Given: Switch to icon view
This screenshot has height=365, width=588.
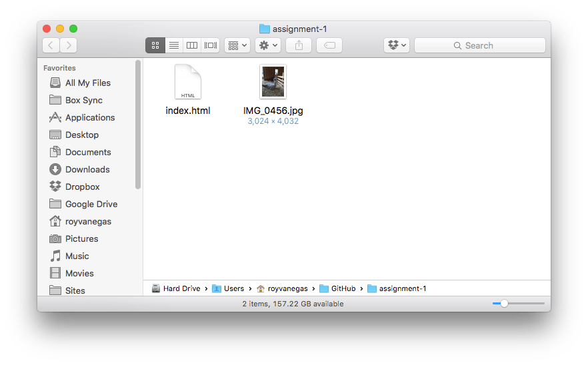Looking at the screenshot, I should coord(155,45).
